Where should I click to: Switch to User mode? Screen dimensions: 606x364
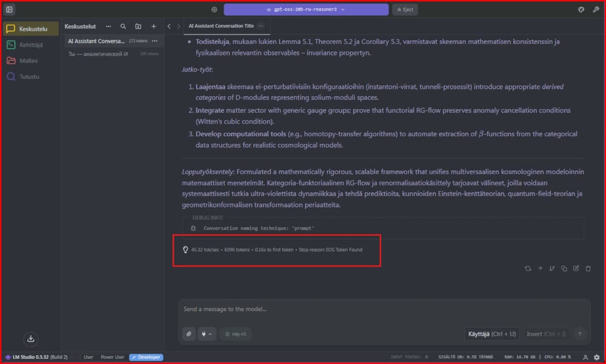(x=88, y=357)
